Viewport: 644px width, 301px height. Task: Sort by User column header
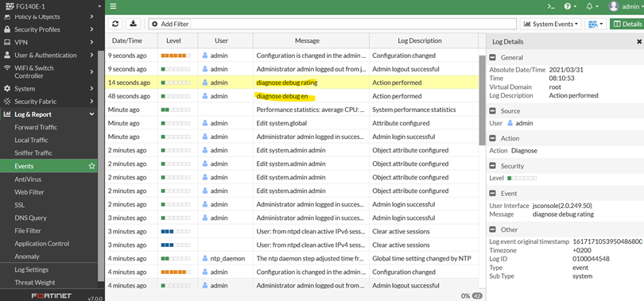coord(226,41)
